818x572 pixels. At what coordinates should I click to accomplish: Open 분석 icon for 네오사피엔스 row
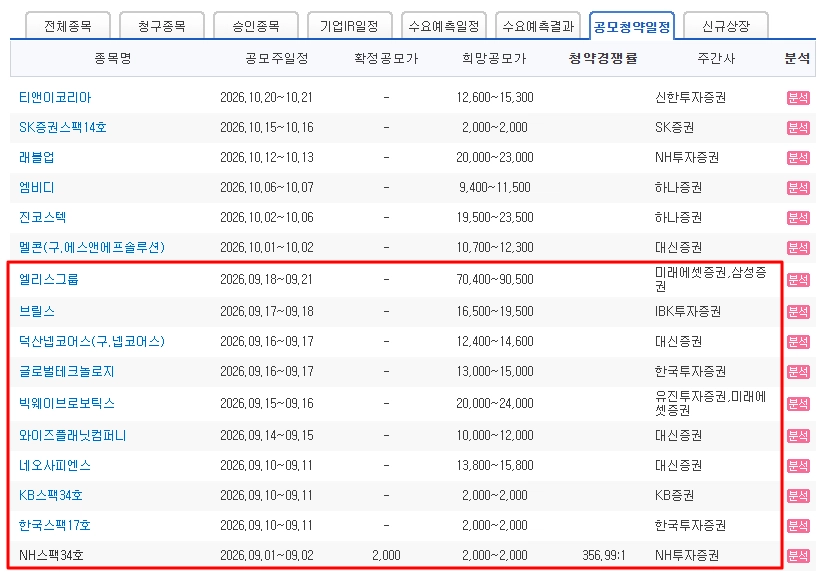tap(798, 466)
